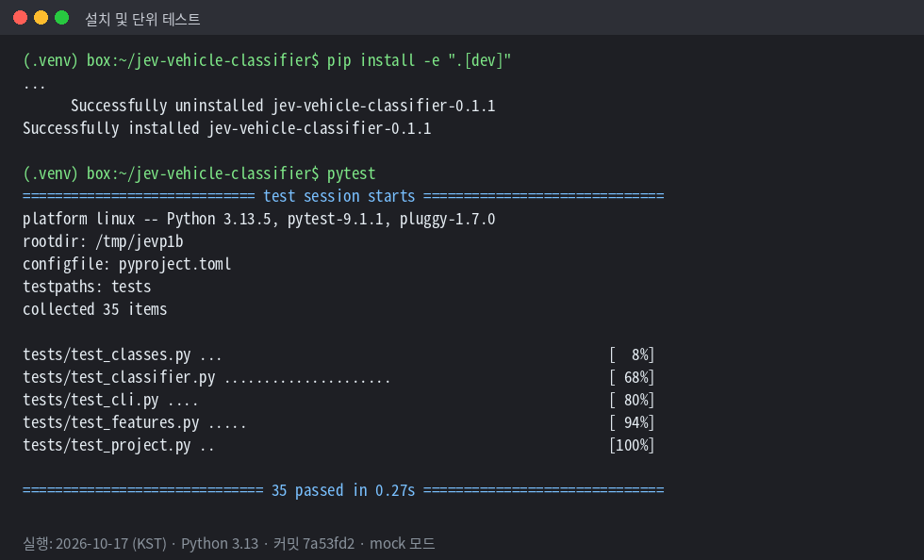Click the 'test session starts' header
924x560 pixels.
click(x=343, y=196)
